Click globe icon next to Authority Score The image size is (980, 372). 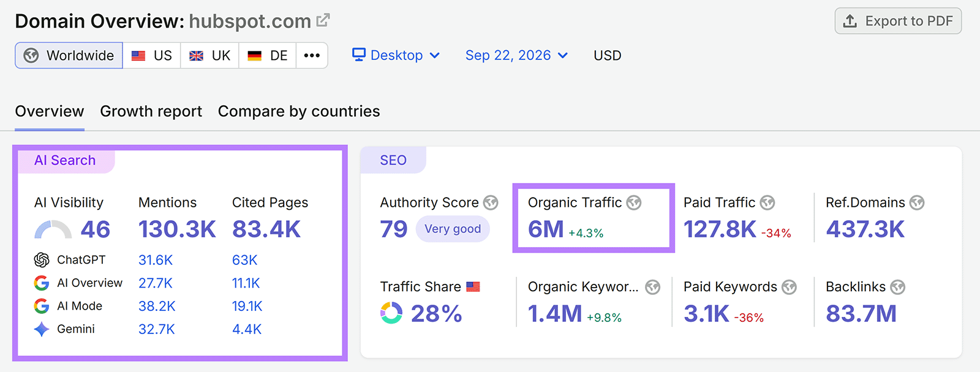pyautogui.click(x=491, y=203)
